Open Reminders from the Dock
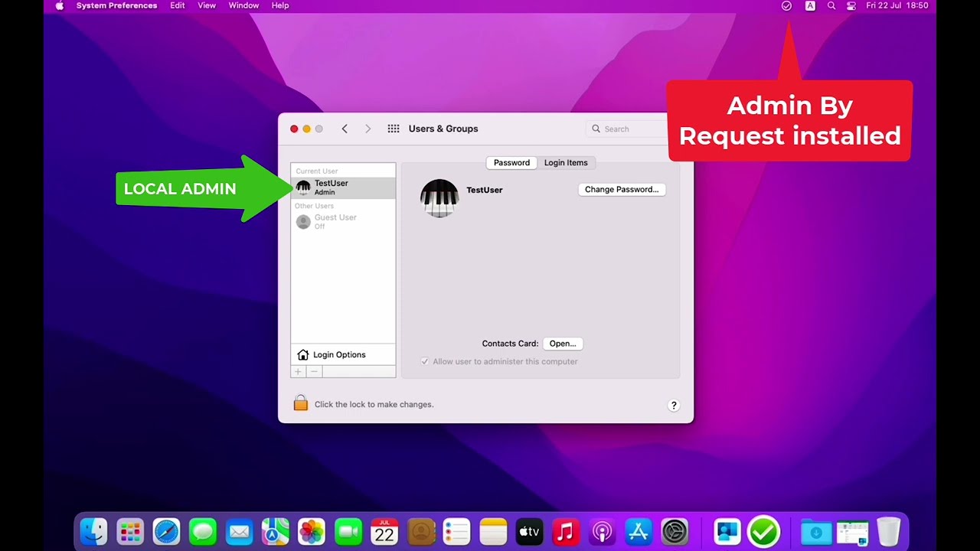 tap(457, 531)
